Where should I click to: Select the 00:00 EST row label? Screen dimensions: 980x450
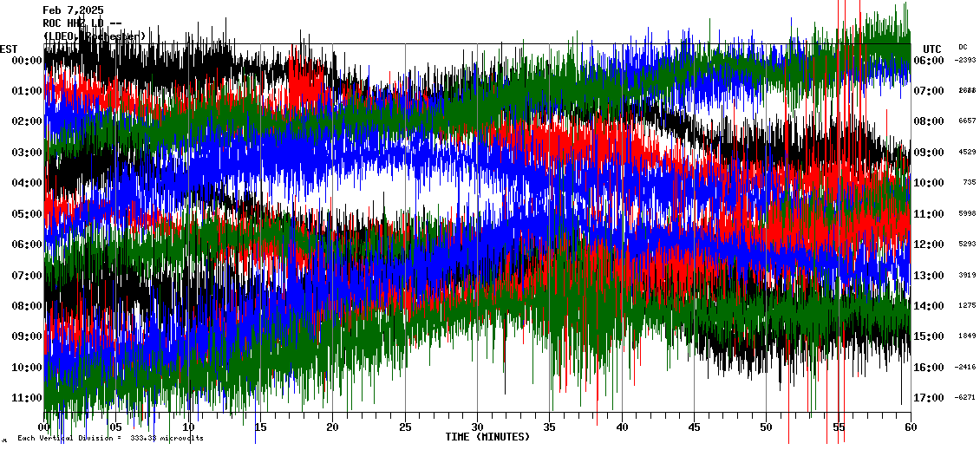click(28, 61)
